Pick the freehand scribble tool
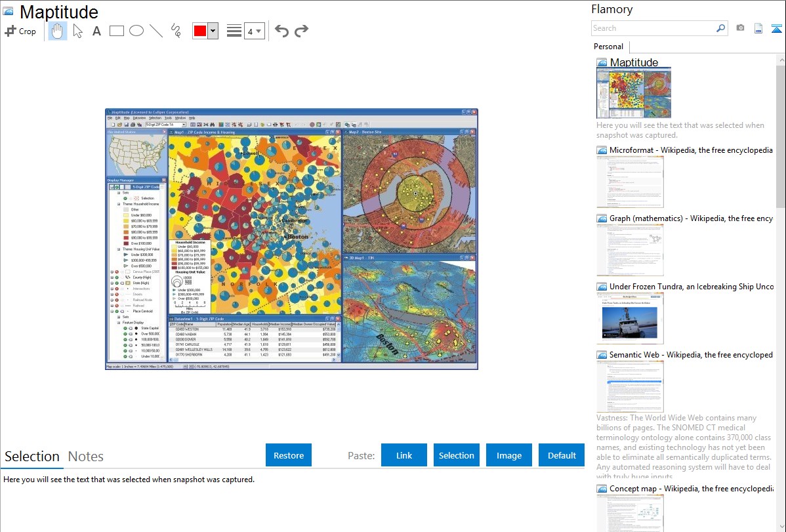Image resolution: width=786 pixels, height=532 pixels. 176,31
